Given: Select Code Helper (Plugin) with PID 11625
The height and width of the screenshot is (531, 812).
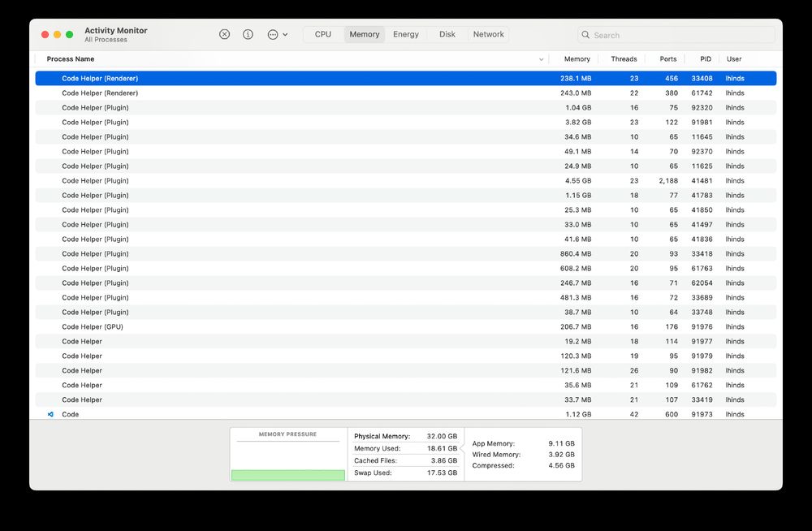Looking at the screenshot, I should point(405,166).
